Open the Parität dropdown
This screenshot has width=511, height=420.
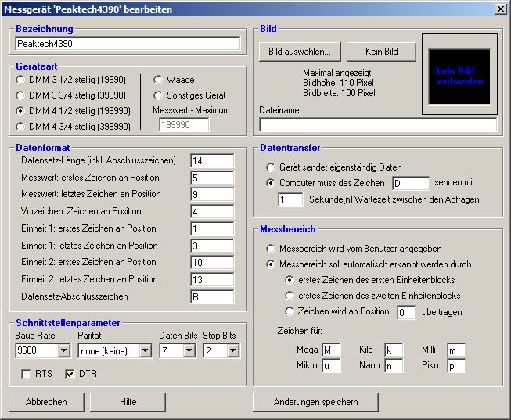click(146, 351)
